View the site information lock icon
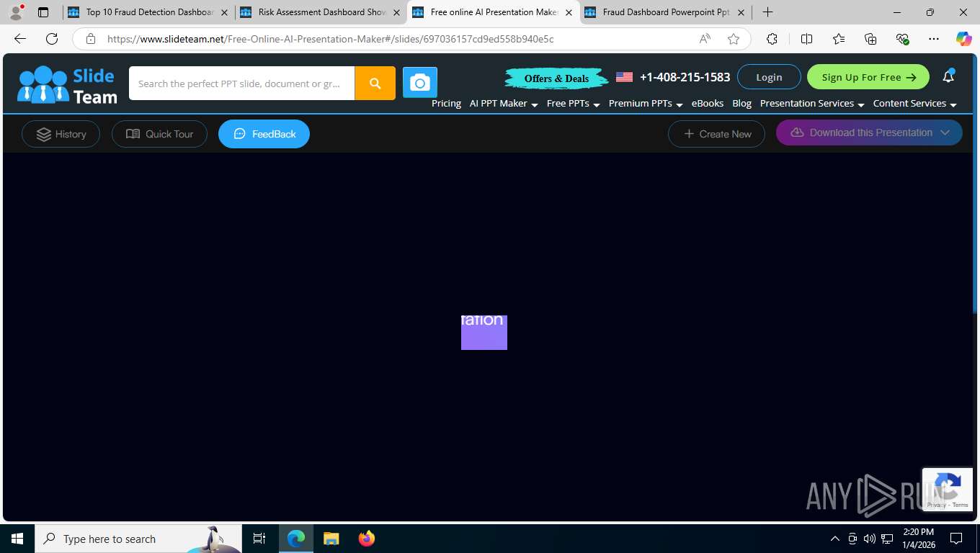This screenshot has width=980, height=553. coord(91,39)
